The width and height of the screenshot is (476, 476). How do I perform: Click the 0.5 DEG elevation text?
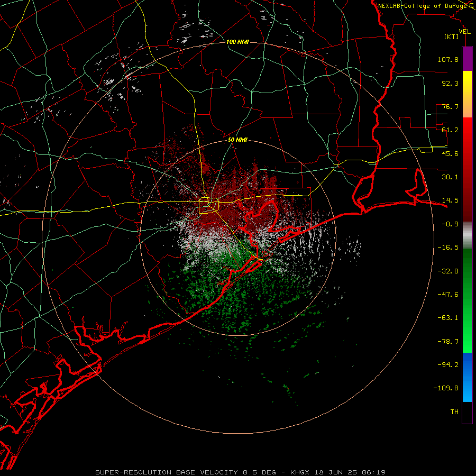click(260, 472)
